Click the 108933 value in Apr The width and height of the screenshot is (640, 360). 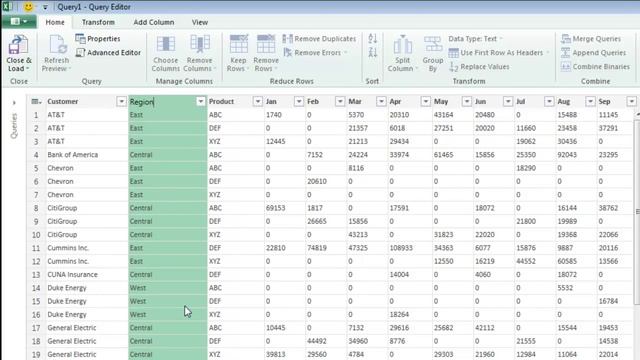click(401, 248)
